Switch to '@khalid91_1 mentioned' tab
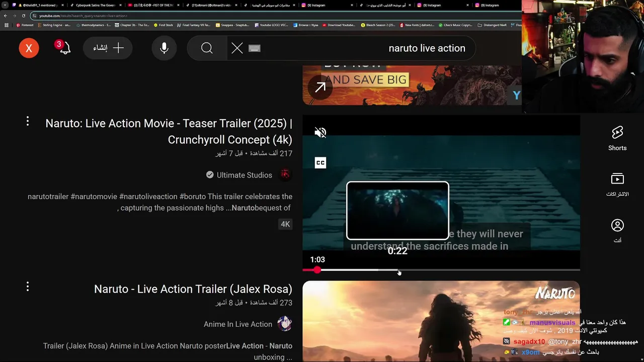This screenshot has width=644, height=362. point(38,5)
